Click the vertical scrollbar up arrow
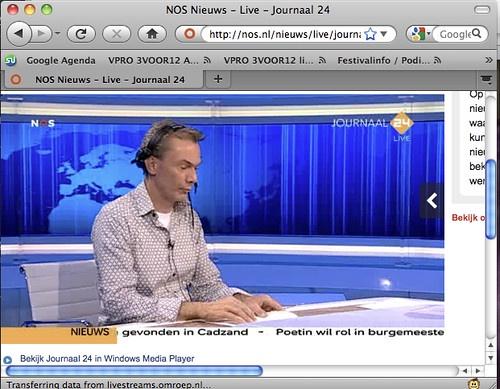This screenshot has height=389, width=500. pyautogui.click(x=491, y=345)
